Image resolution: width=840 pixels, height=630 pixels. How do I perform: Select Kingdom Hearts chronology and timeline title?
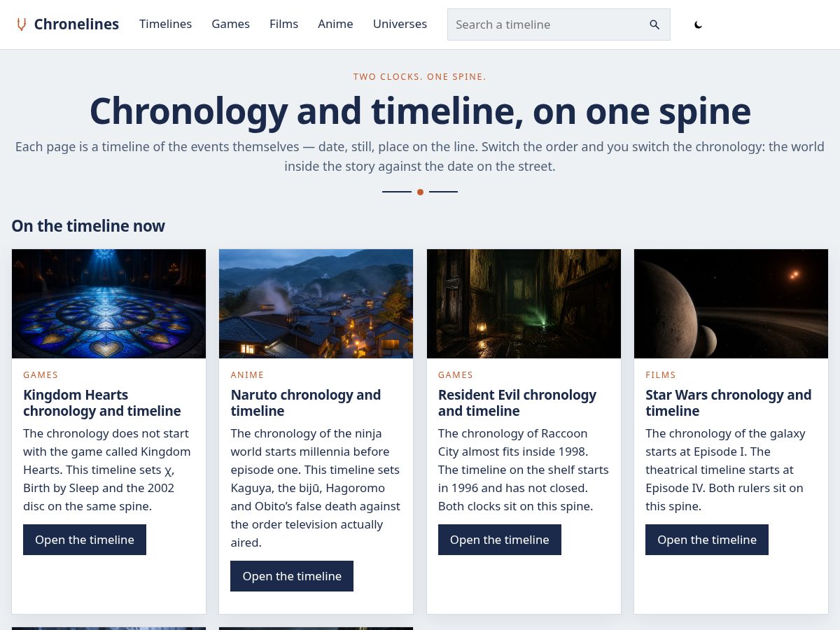(102, 402)
